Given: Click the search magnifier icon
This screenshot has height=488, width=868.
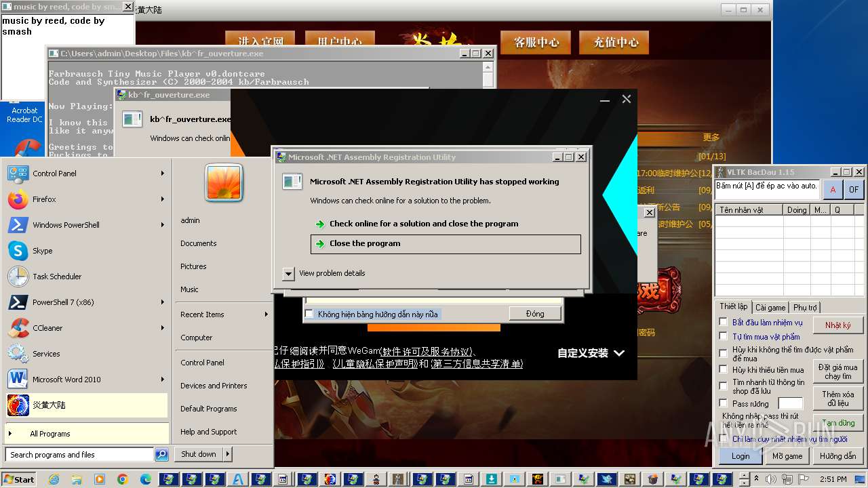Looking at the screenshot, I should [x=161, y=455].
